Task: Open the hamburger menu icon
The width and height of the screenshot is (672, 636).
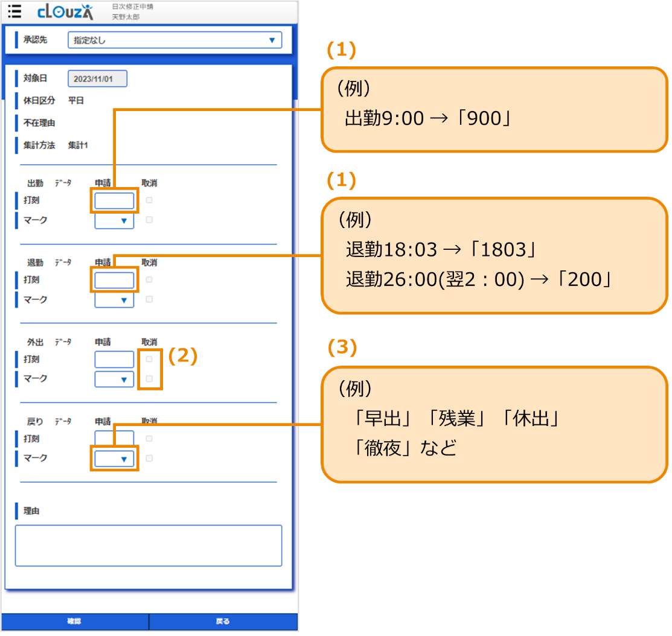Action: click(15, 11)
